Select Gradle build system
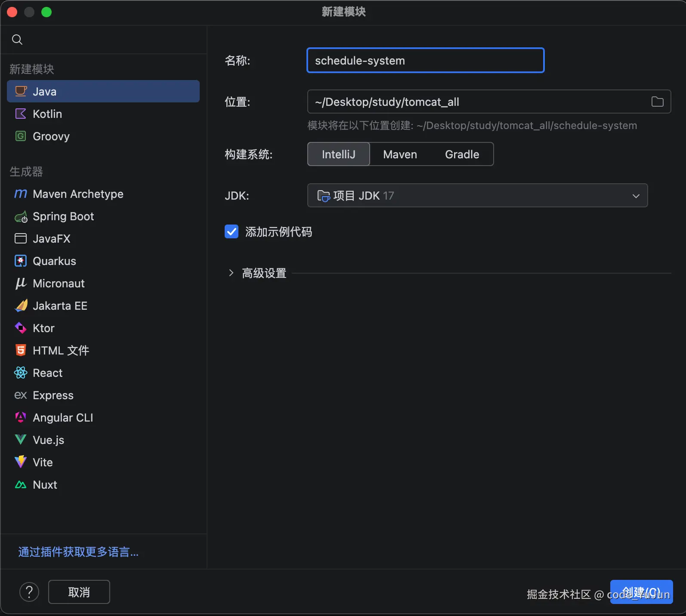The image size is (686, 616). coord(462,154)
